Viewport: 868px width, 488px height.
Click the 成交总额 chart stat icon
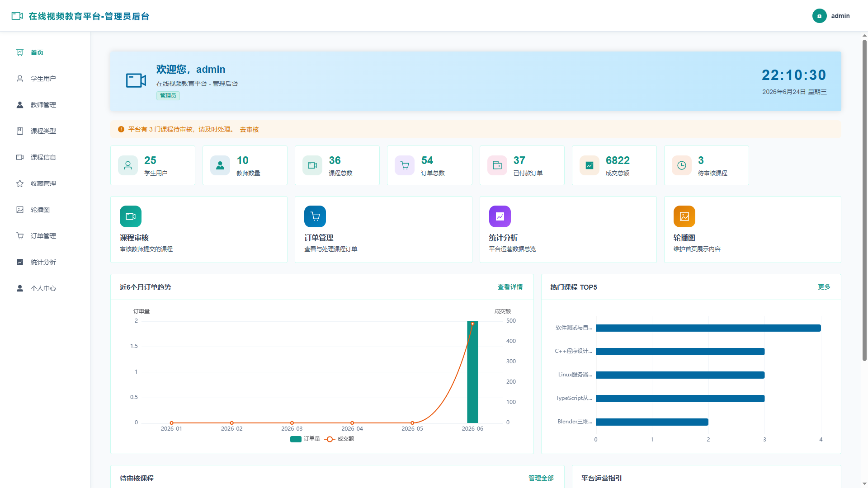pyautogui.click(x=590, y=165)
